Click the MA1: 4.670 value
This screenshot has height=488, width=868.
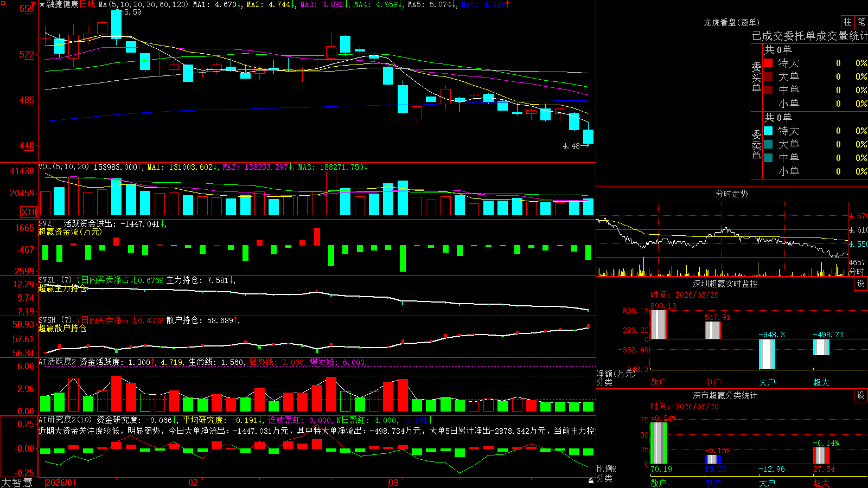(215, 4)
